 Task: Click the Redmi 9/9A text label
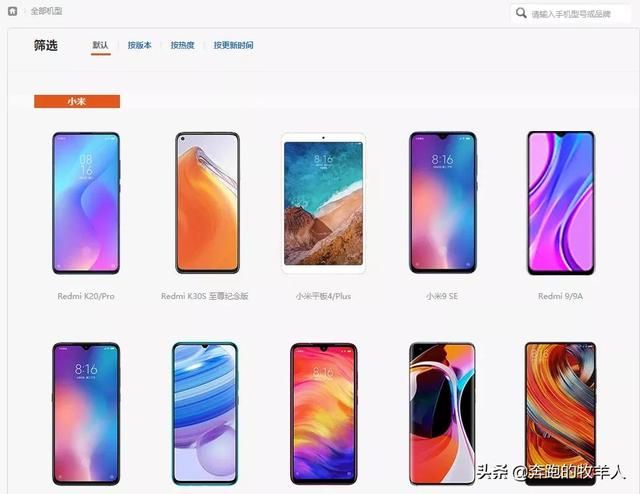[560, 296]
